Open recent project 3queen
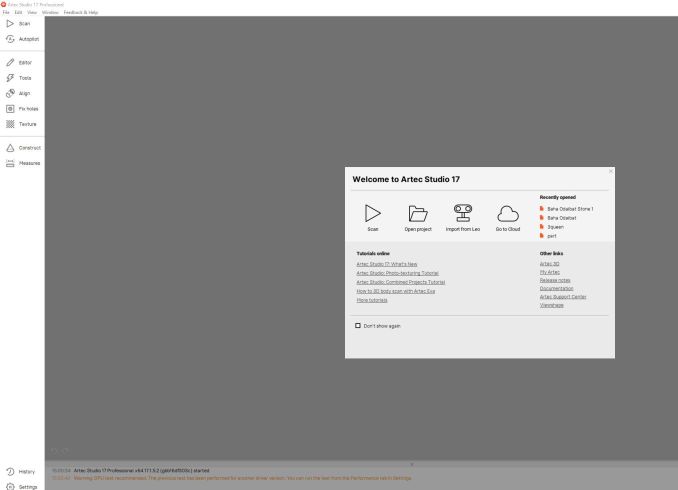678x490 pixels. pos(551,227)
